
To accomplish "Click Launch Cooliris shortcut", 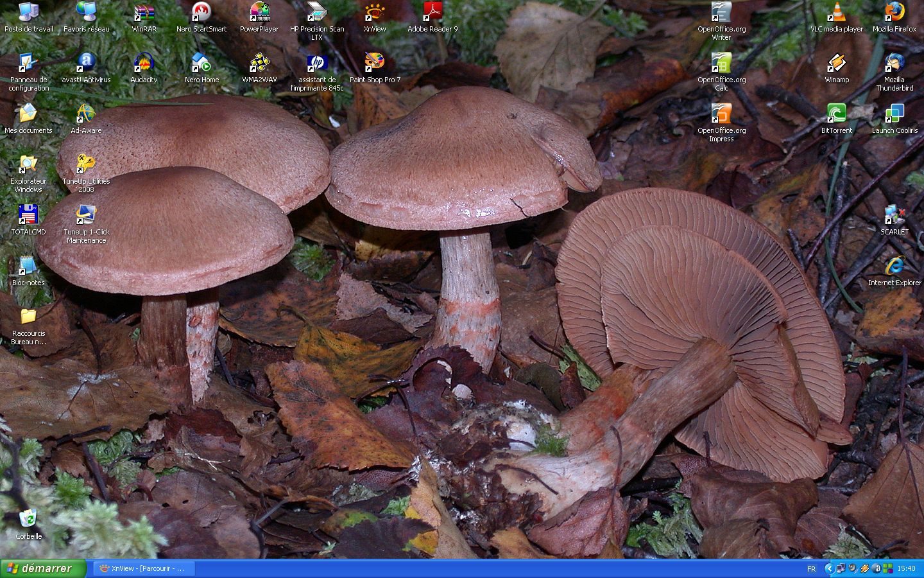I will 894,119.
